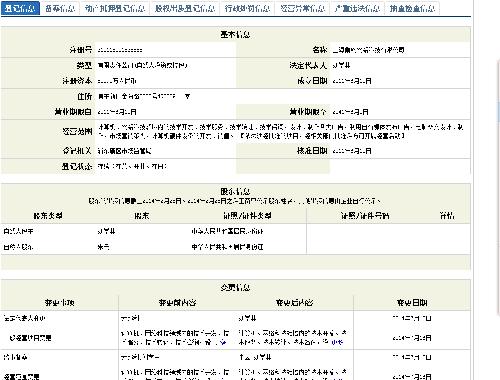Click the 法定代表人 field label

pyautogui.click(x=308, y=65)
